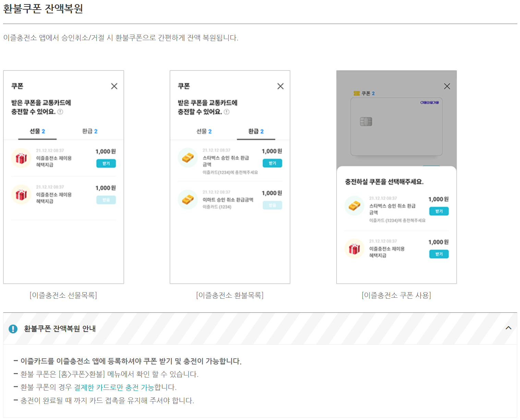Click the info icon after 충전할 수 있어요 in 선물목록
Viewport: 520px width, 420px height.
point(60,112)
